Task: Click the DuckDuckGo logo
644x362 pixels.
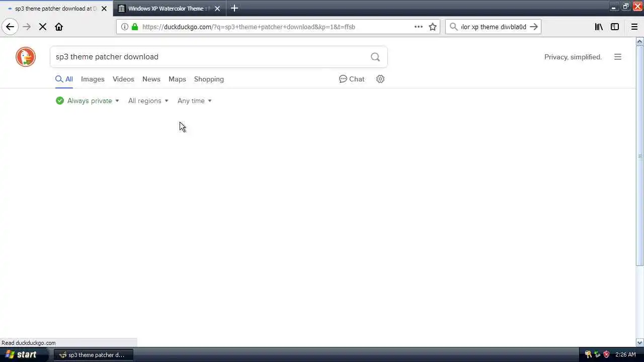Action: [x=26, y=57]
